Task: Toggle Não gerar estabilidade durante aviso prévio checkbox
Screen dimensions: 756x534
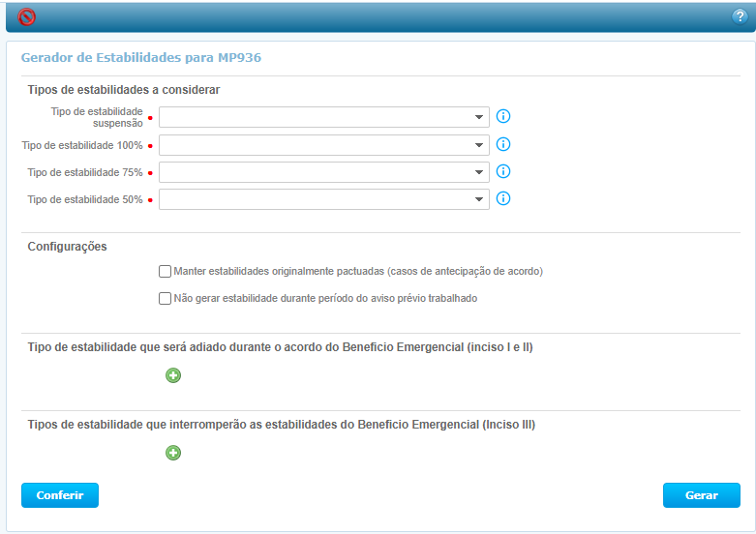Action: (x=165, y=299)
